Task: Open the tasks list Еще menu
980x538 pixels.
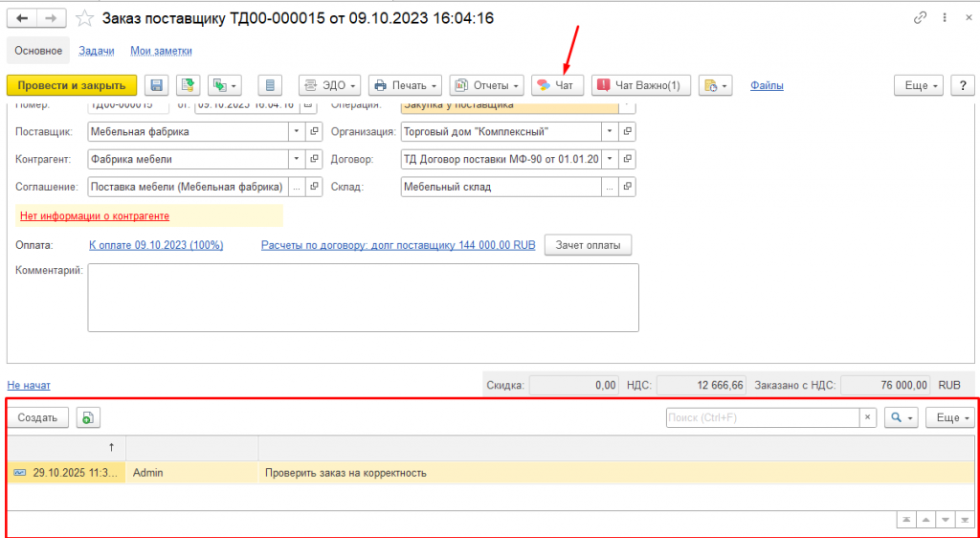Action: tap(950, 418)
